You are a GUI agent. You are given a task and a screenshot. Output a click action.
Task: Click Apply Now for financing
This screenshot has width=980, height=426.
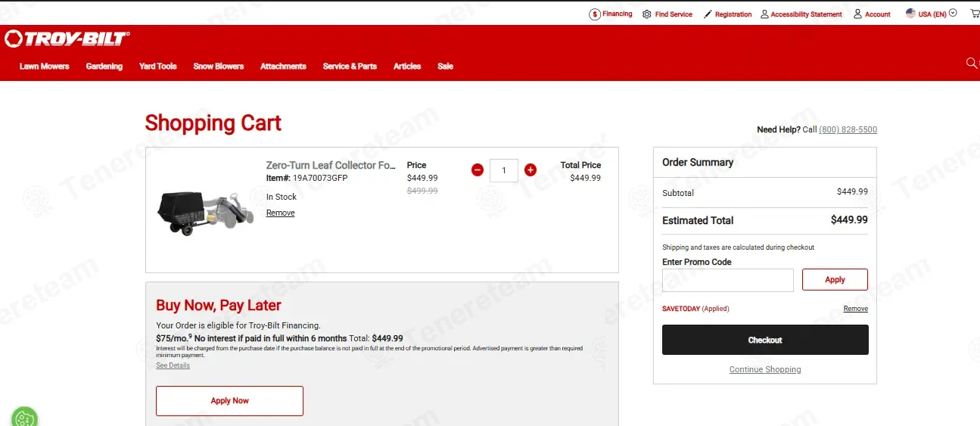tap(229, 401)
